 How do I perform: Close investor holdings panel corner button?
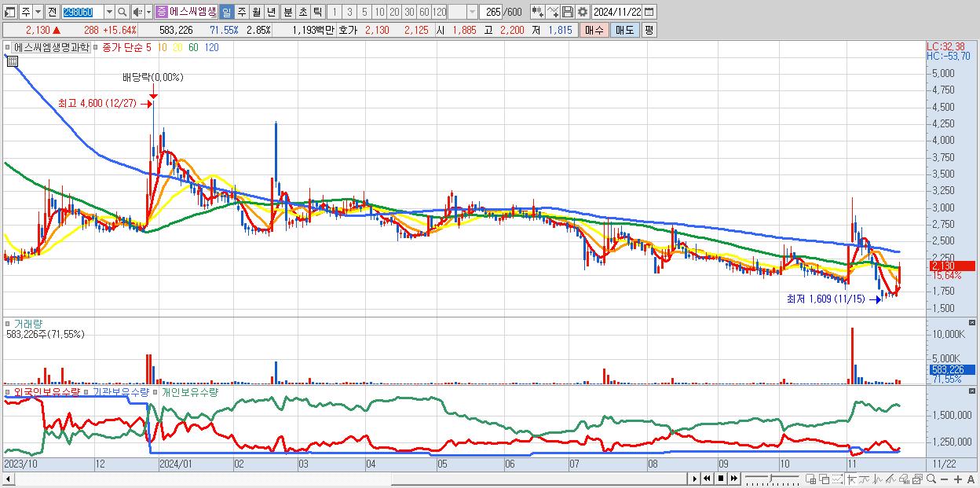point(973,391)
